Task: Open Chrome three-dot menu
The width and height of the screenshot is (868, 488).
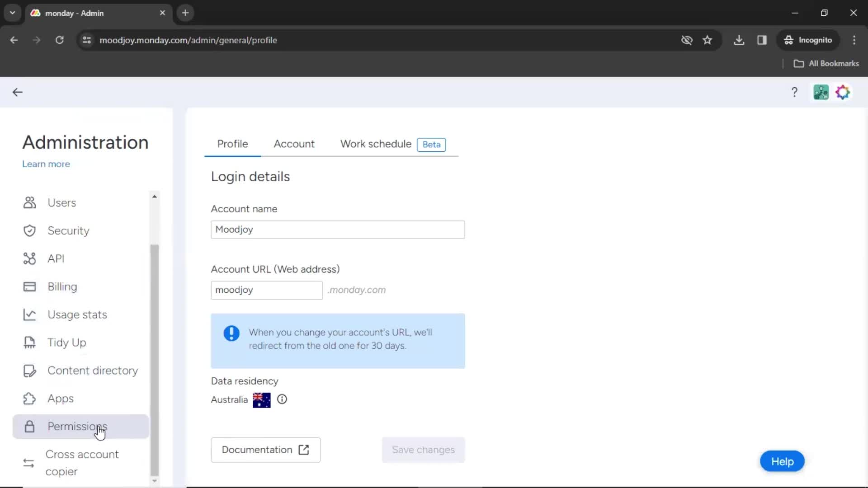Action: click(x=854, y=40)
